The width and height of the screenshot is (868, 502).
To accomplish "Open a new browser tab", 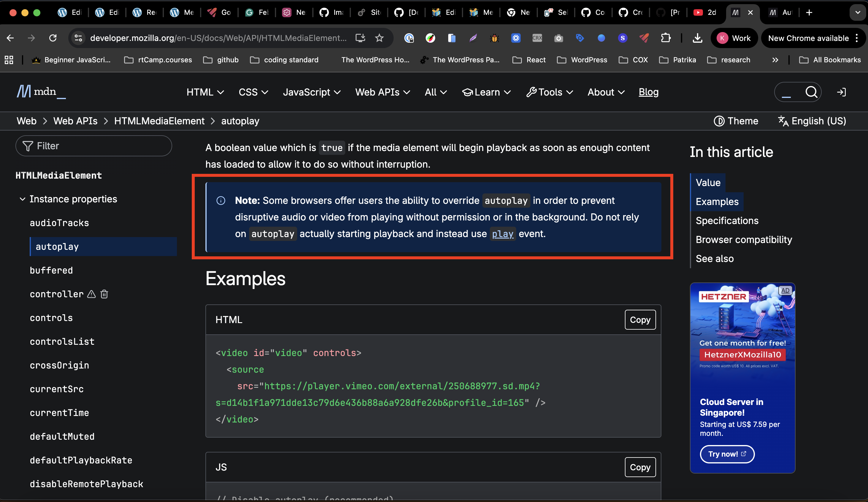I will pyautogui.click(x=809, y=12).
